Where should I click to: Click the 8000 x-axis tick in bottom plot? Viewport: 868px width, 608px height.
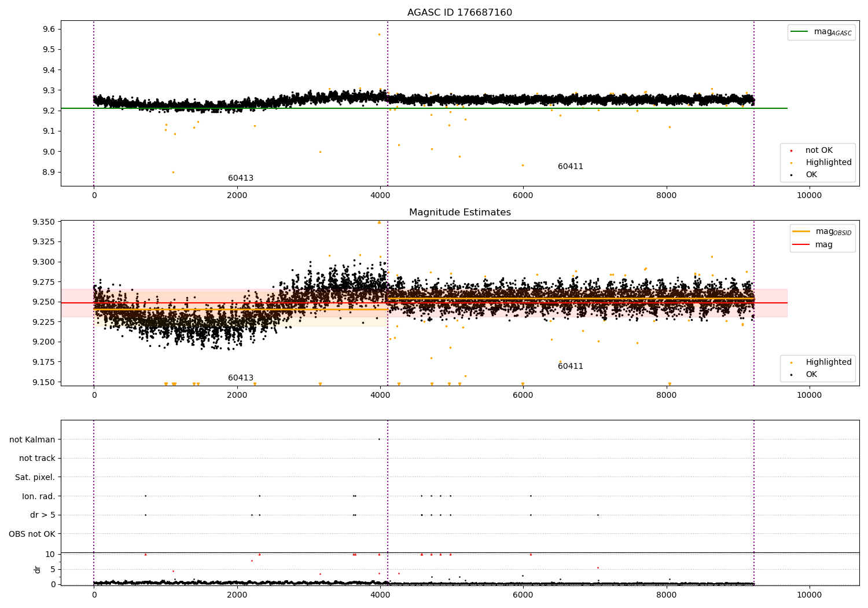coord(666,595)
